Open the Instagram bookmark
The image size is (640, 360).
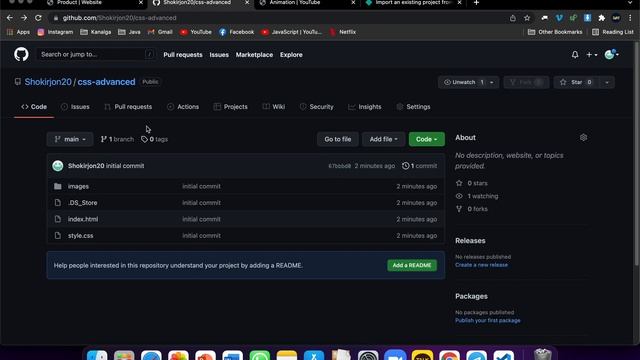[55, 32]
